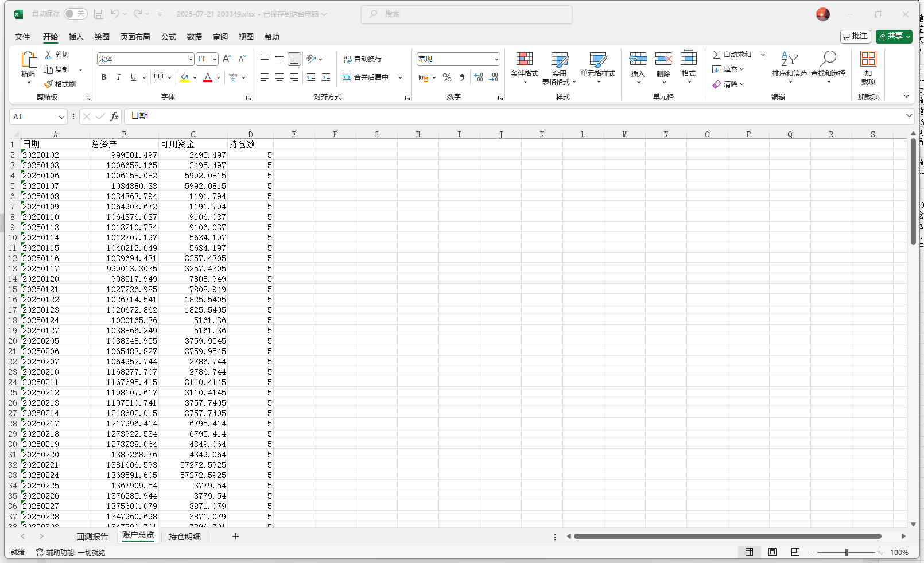Click the zoom slider handle
This screenshot has width=924, height=563.
pyautogui.click(x=847, y=552)
